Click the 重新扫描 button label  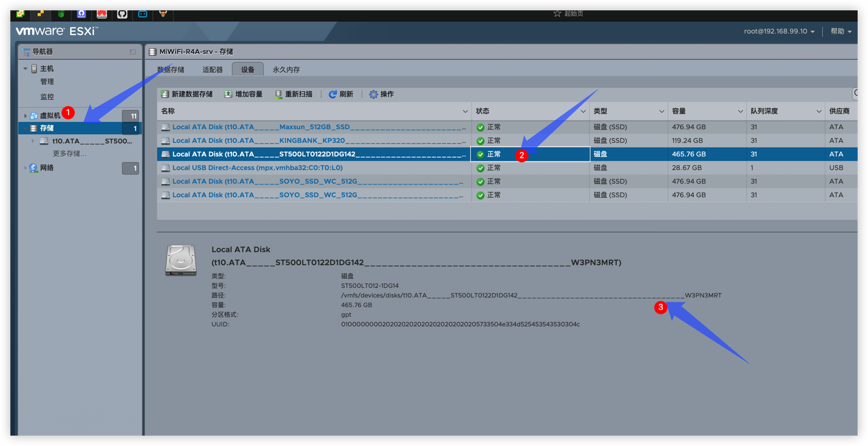pos(299,94)
